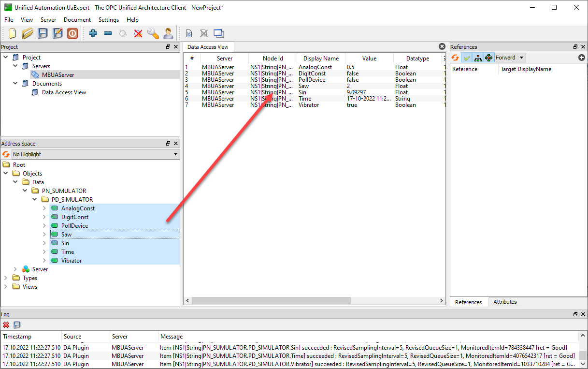588x369 pixels.
Task: Float the References panel
Action: (575, 47)
